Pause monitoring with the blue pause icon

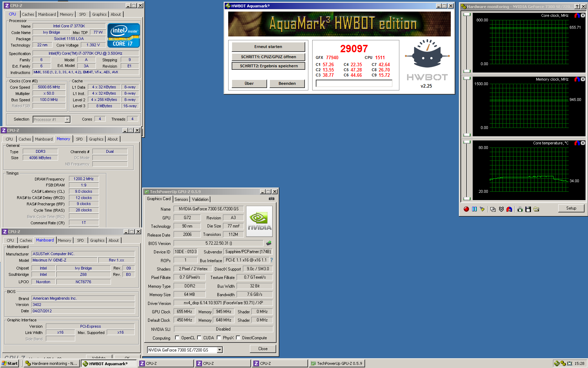474,209
